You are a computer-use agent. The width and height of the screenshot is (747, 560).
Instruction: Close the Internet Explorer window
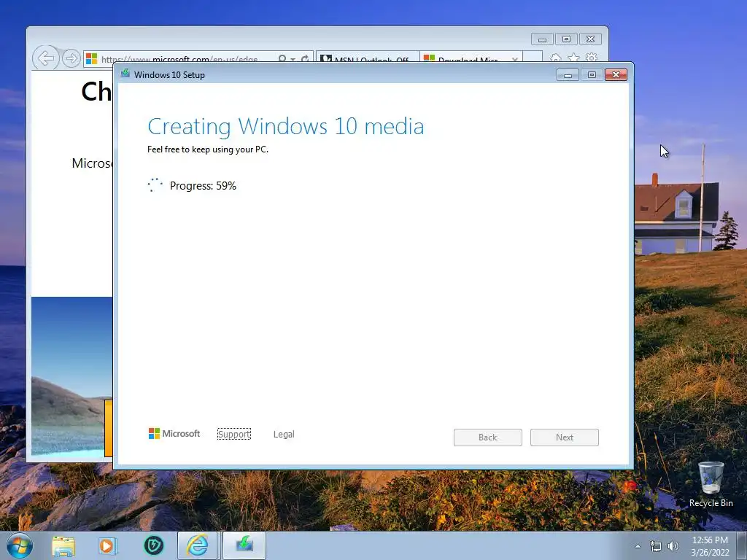[x=590, y=39]
